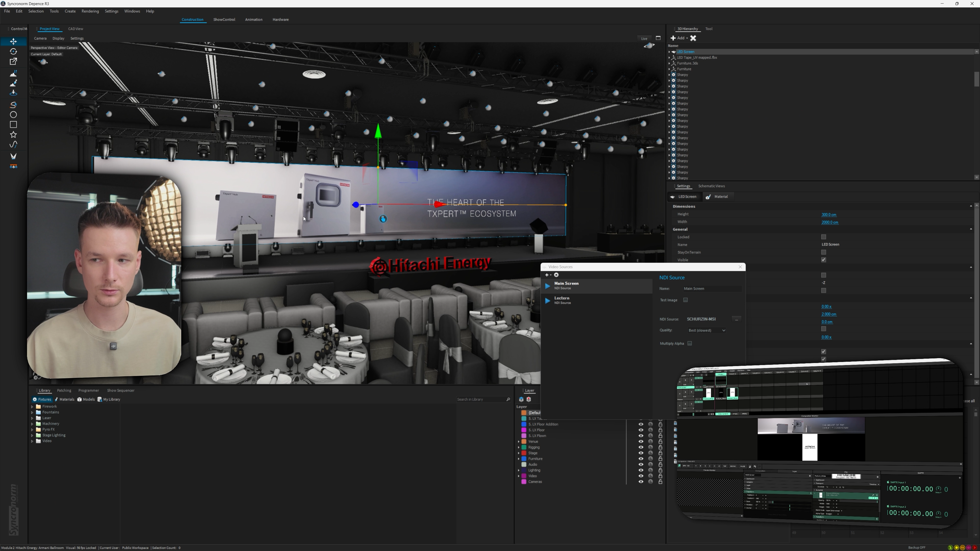Select the circle shape tool

click(13, 115)
